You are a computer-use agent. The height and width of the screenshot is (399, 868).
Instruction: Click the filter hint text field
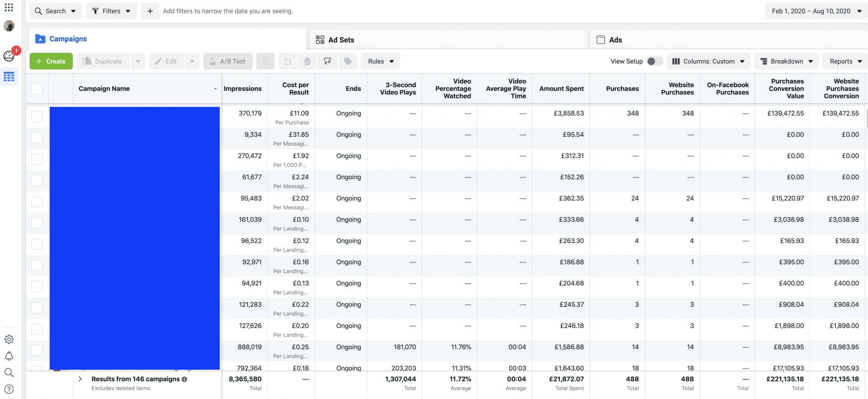pyautogui.click(x=228, y=11)
